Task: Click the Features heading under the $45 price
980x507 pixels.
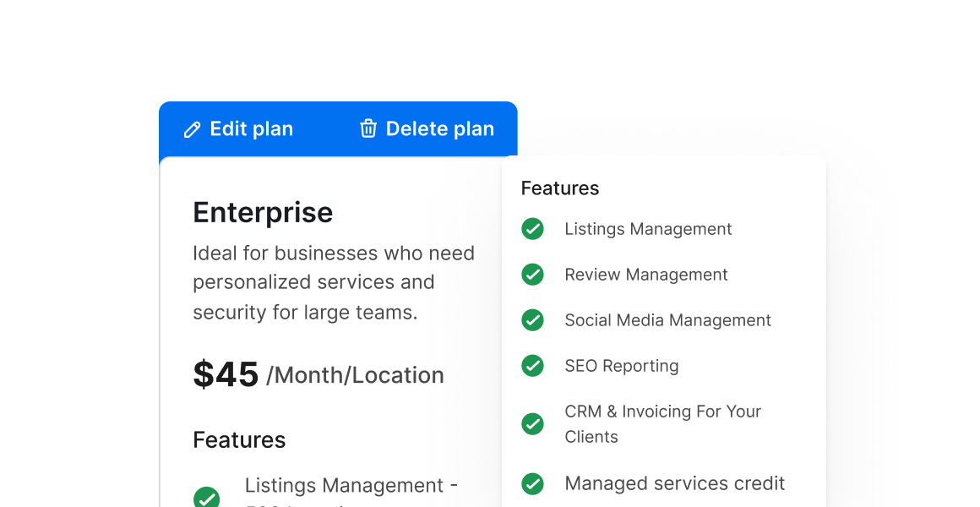Action: pyautogui.click(x=239, y=440)
